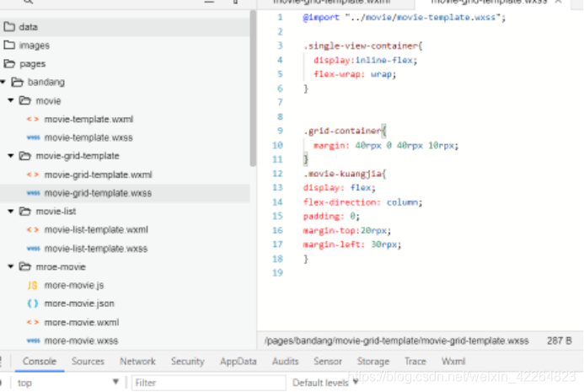
Task: Click JSON braces icon beside more-movie.json
Action: 33,303
